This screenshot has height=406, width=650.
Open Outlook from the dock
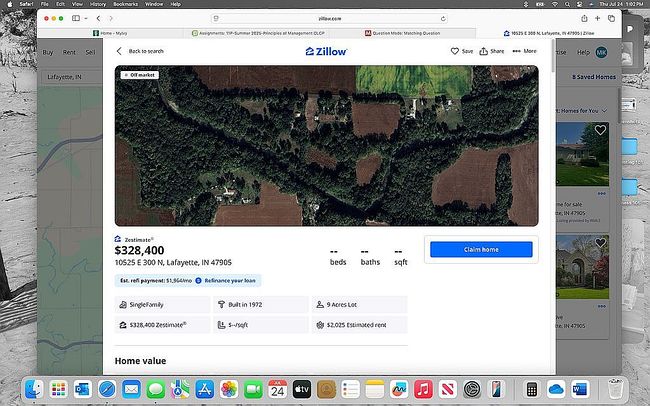(x=83, y=389)
